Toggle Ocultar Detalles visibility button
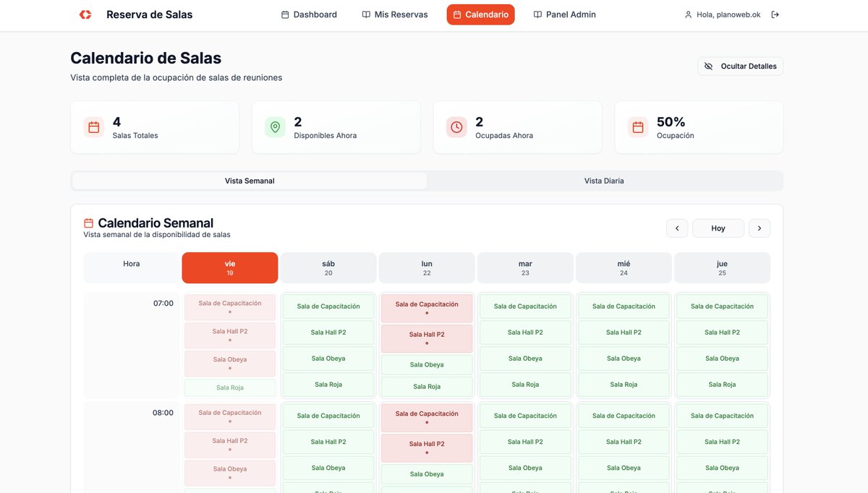This screenshot has width=868, height=493. tap(740, 67)
